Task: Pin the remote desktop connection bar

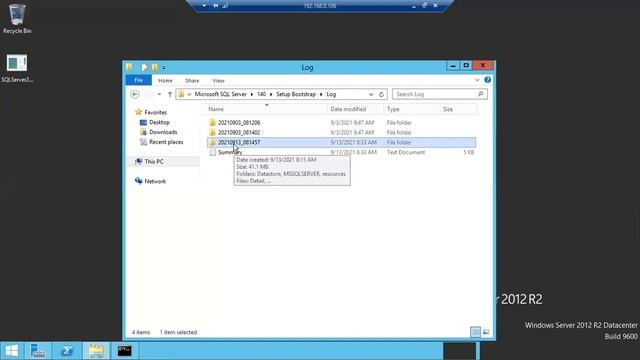Action: pos(216,6)
